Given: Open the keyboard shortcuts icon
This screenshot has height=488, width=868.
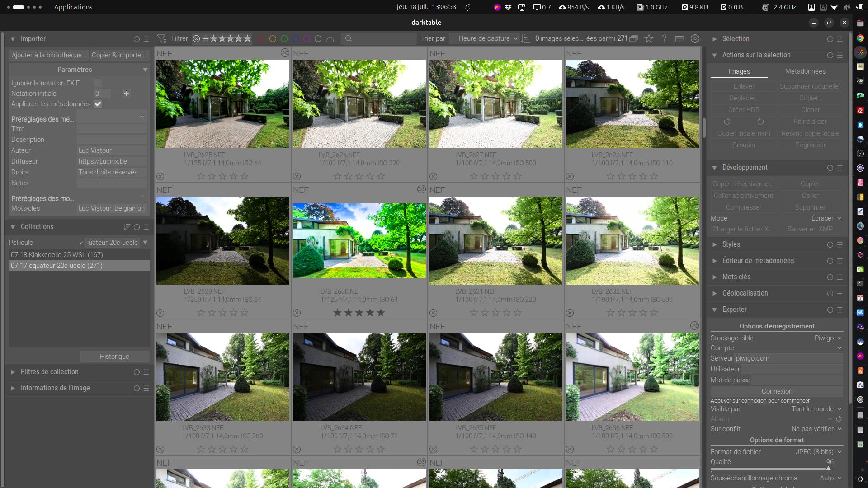Looking at the screenshot, I should [679, 39].
